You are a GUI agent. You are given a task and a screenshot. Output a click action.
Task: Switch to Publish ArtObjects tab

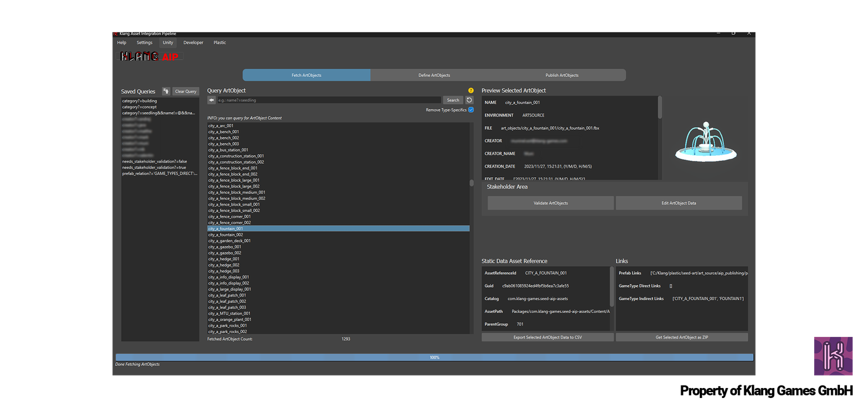tap(562, 75)
